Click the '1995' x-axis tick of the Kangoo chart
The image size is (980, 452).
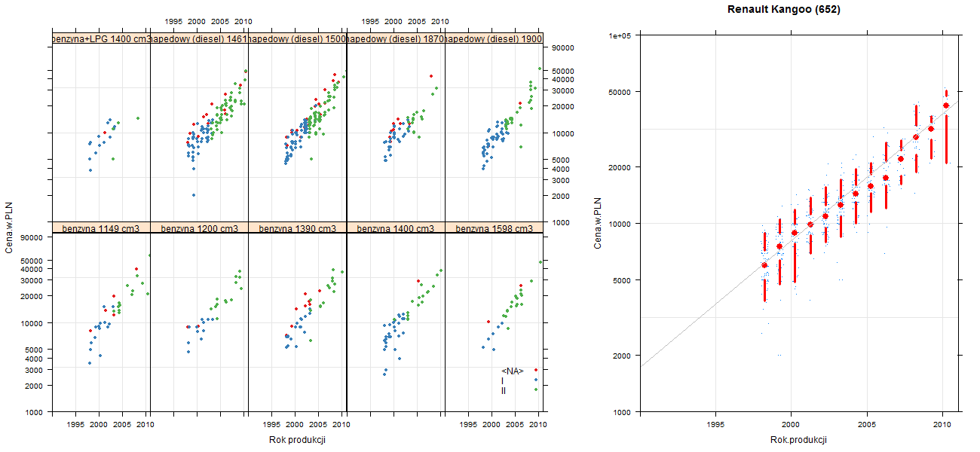coord(715,425)
